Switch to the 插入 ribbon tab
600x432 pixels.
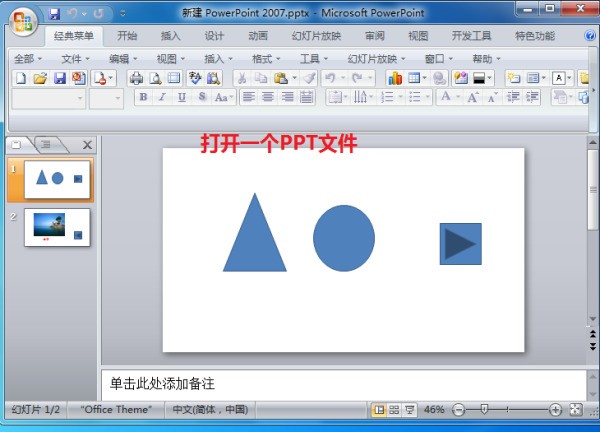171,36
